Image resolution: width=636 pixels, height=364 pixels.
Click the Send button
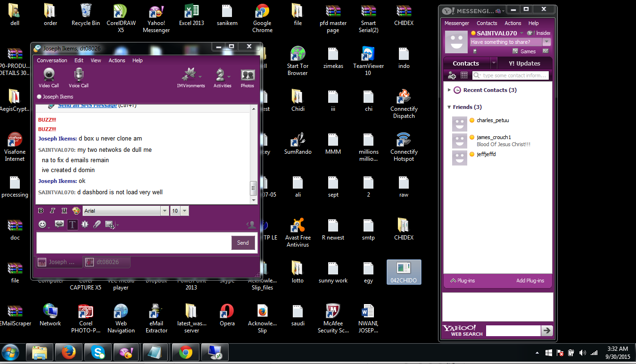(x=243, y=243)
